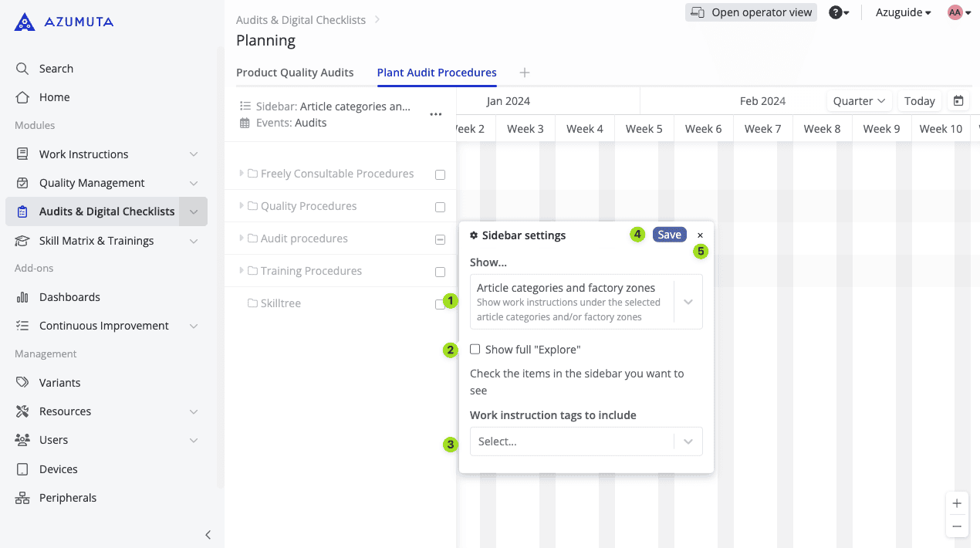Save the sidebar settings

click(668, 234)
